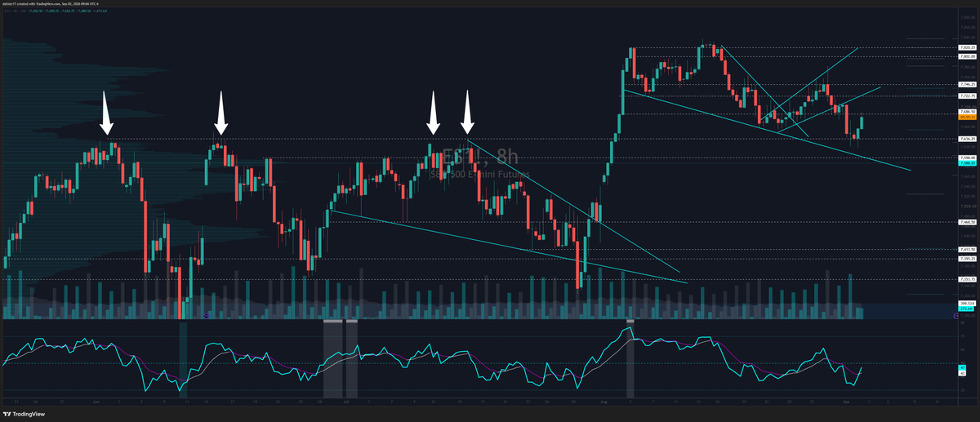Click the 7,413.50 price label

click(967, 249)
